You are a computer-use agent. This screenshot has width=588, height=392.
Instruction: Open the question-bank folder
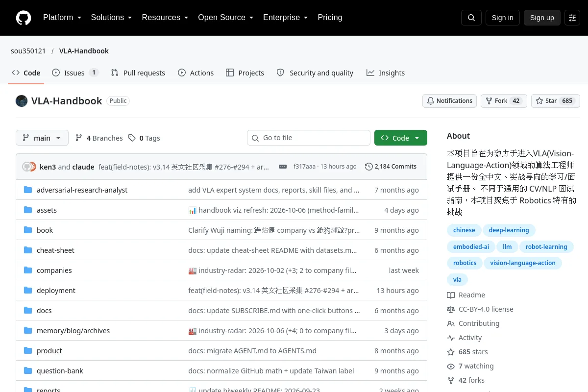coord(60,371)
